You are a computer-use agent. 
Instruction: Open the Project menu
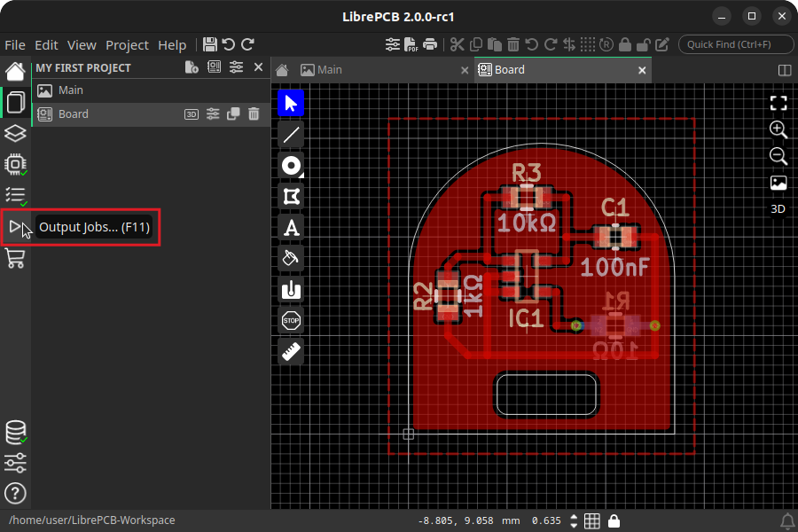click(x=127, y=45)
